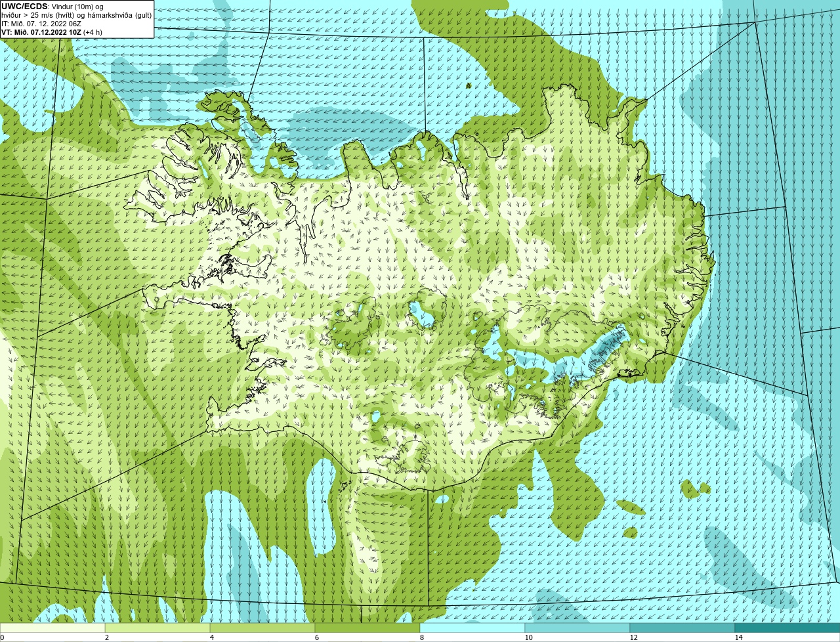
Task: Click the legend tick label "12"
Action: pos(633,637)
